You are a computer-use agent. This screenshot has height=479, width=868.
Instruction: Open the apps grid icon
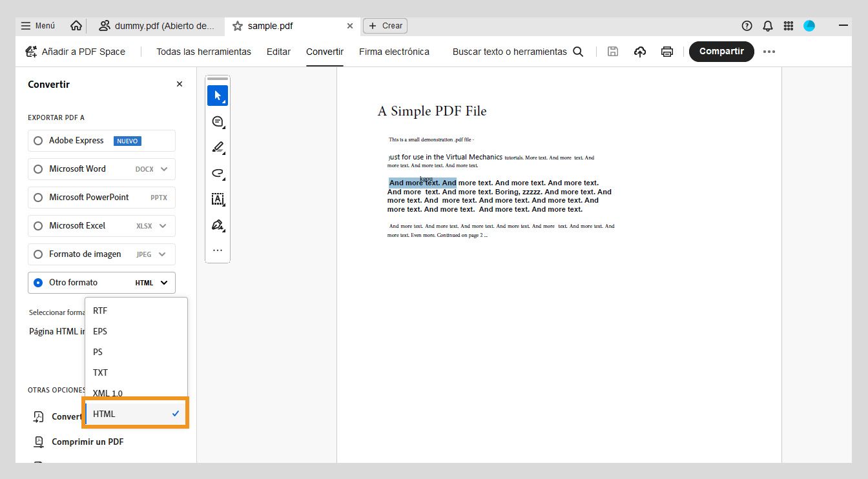(x=789, y=26)
